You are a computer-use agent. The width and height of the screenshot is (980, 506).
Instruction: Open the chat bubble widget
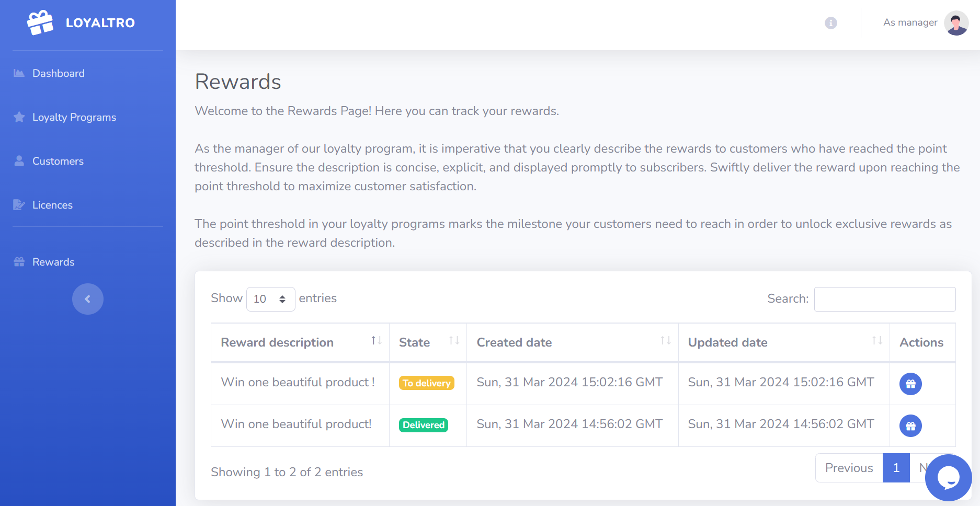coord(949,478)
